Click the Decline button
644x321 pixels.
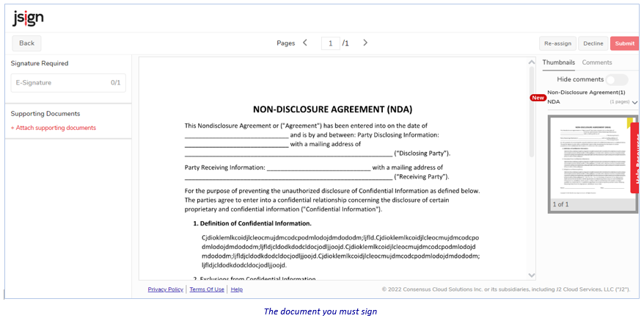(593, 43)
